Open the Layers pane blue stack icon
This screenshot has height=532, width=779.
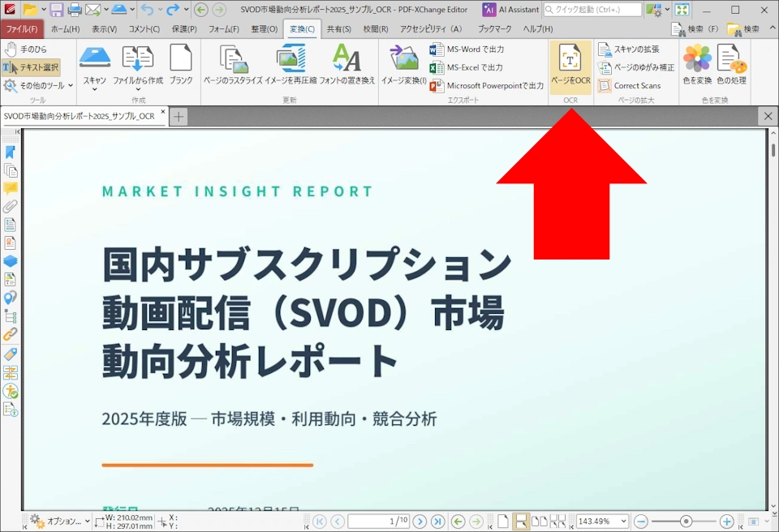click(10, 261)
